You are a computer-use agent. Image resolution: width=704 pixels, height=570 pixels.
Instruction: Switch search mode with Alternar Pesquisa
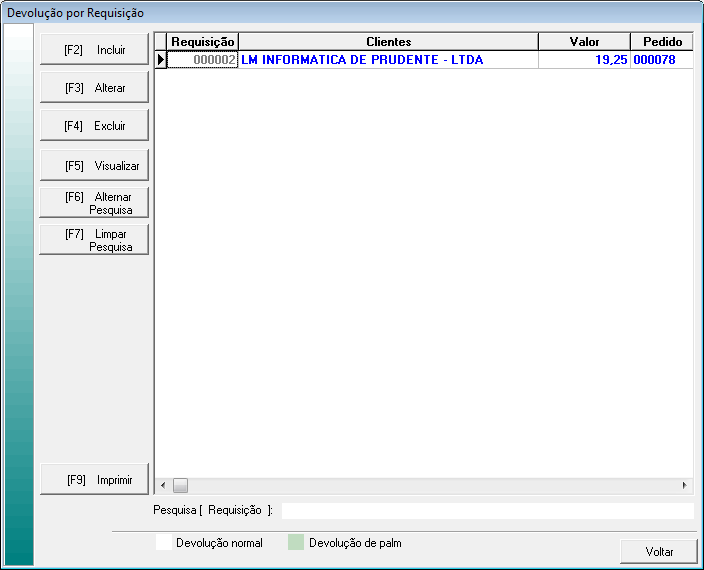coord(94,203)
